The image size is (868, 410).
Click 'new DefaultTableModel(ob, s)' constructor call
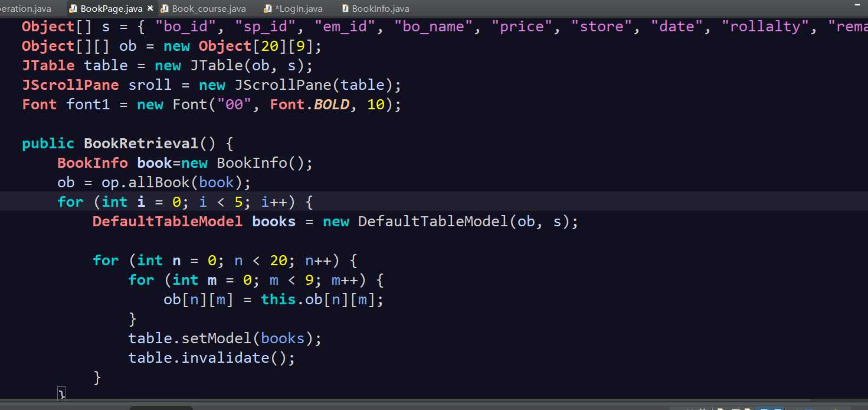[x=447, y=222]
